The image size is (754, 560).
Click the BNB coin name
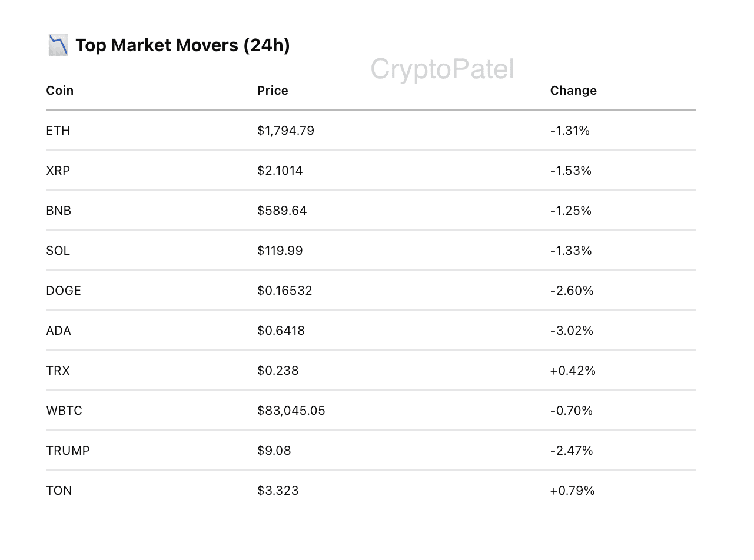59,211
